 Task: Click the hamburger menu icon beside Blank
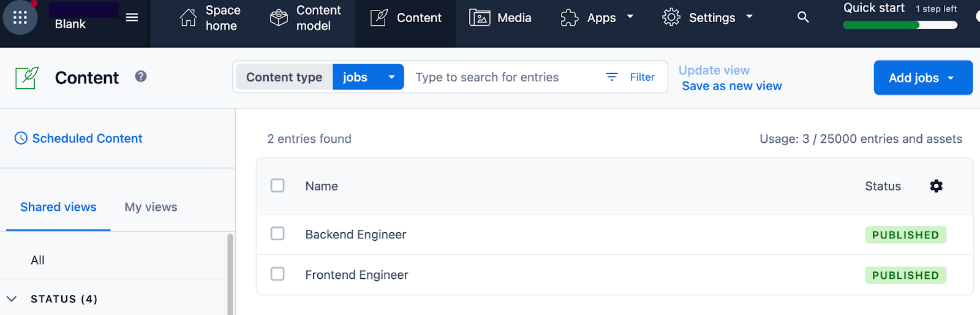coord(132,18)
